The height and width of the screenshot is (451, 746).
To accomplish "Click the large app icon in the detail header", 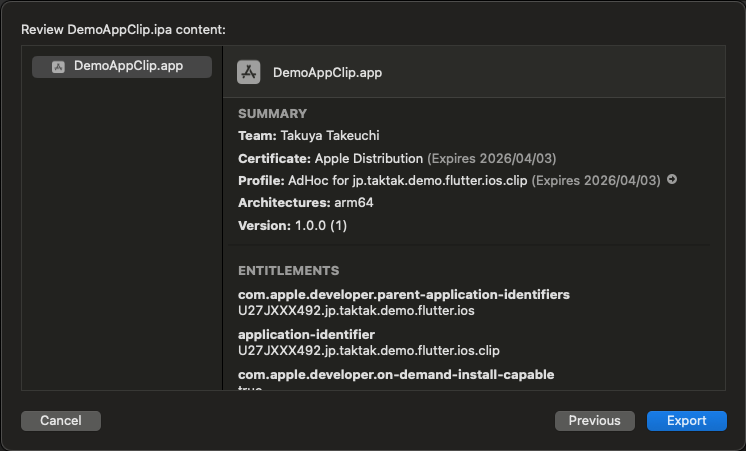I will coord(248,72).
